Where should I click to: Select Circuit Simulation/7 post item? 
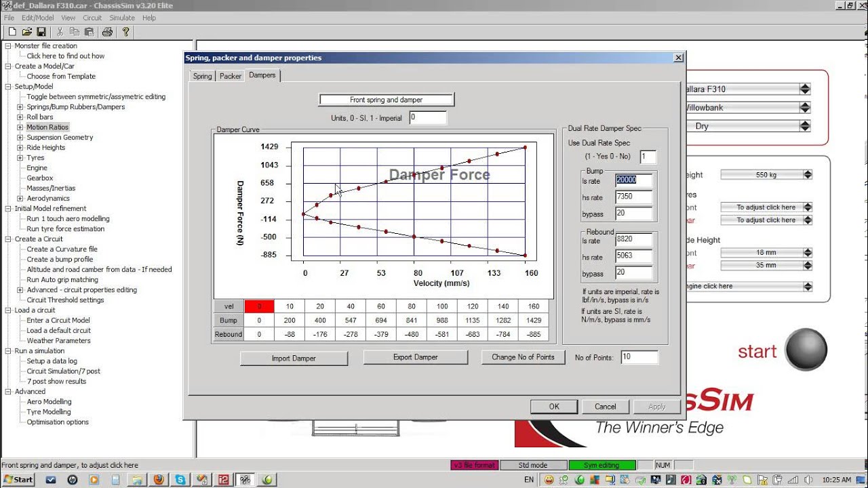[x=64, y=371]
